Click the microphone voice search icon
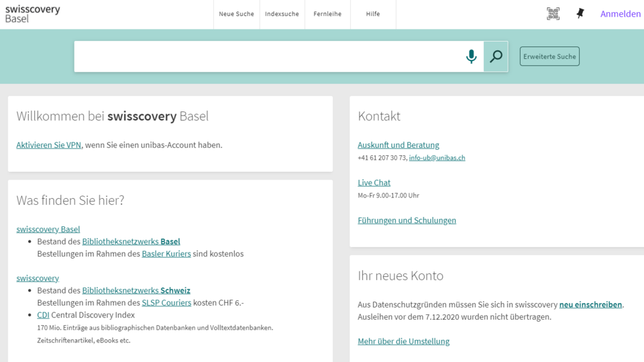Screen dimensions: 644x362 tap(471, 56)
